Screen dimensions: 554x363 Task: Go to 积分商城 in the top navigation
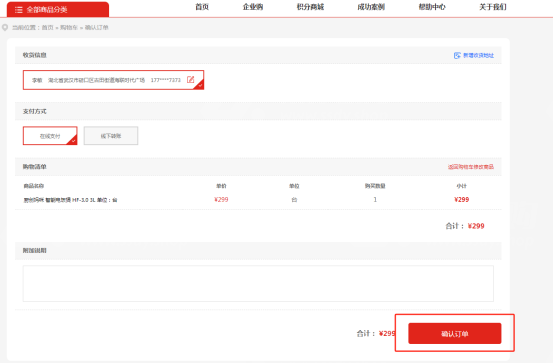[310, 7]
